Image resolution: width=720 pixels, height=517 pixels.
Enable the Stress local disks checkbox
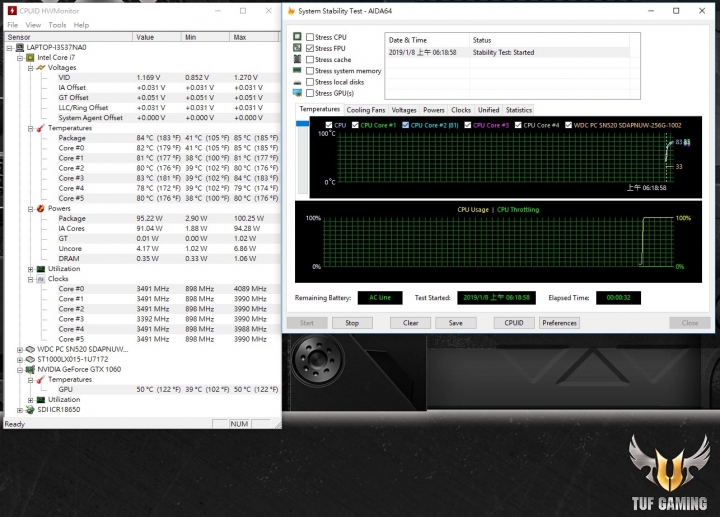point(310,82)
